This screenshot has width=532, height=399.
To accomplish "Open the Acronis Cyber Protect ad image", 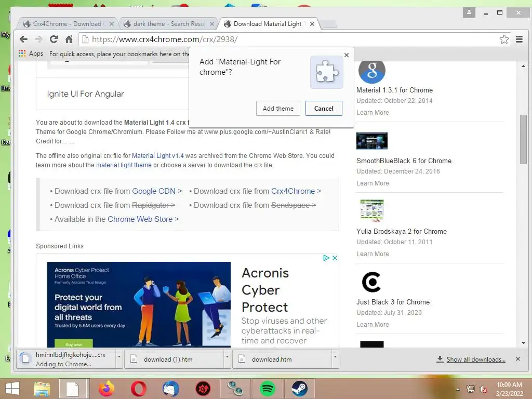I will click(139, 304).
